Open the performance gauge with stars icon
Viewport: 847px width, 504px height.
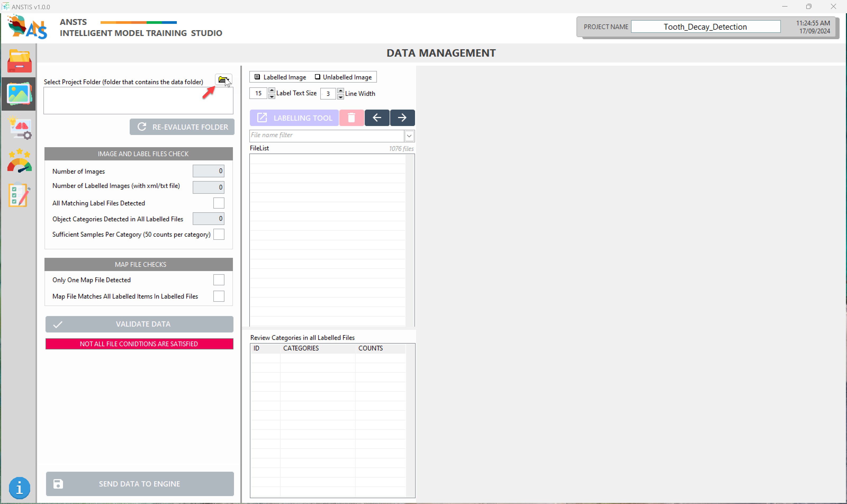coord(19,161)
